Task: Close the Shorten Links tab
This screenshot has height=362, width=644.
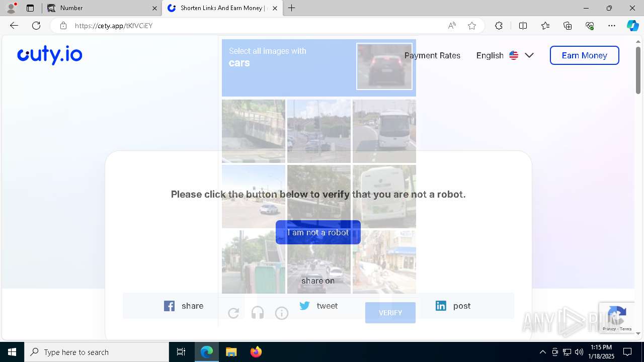Action: coord(275,8)
